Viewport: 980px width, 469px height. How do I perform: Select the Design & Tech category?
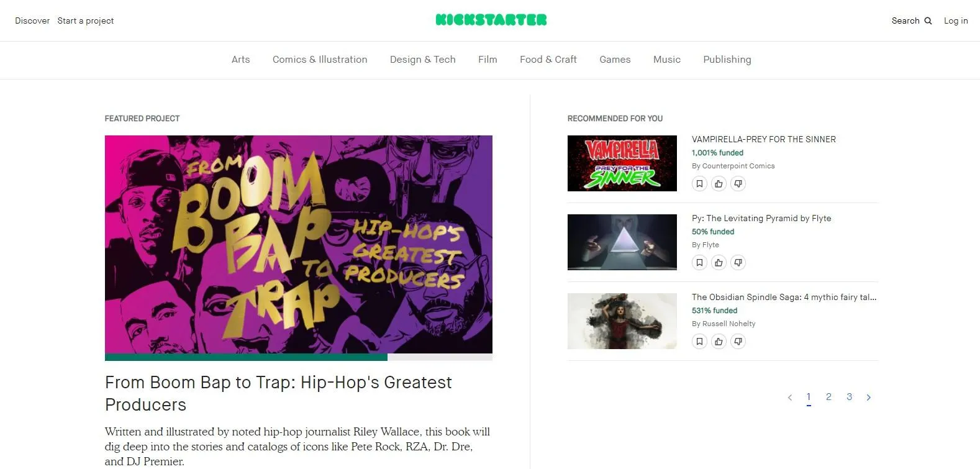point(422,60)
